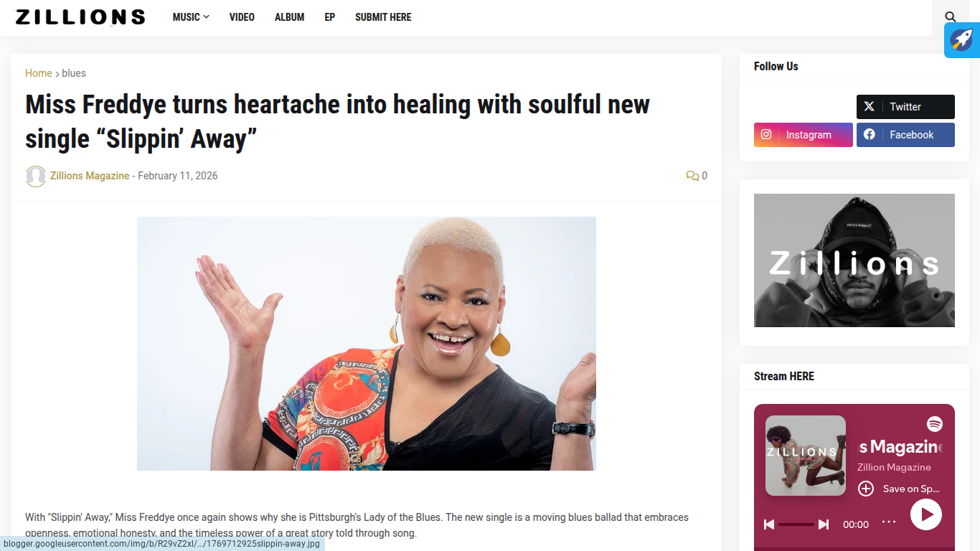Expand the MUSIC dropdown menu
The height and width of the screenshot is (551, 980).
tap(191, 17)
